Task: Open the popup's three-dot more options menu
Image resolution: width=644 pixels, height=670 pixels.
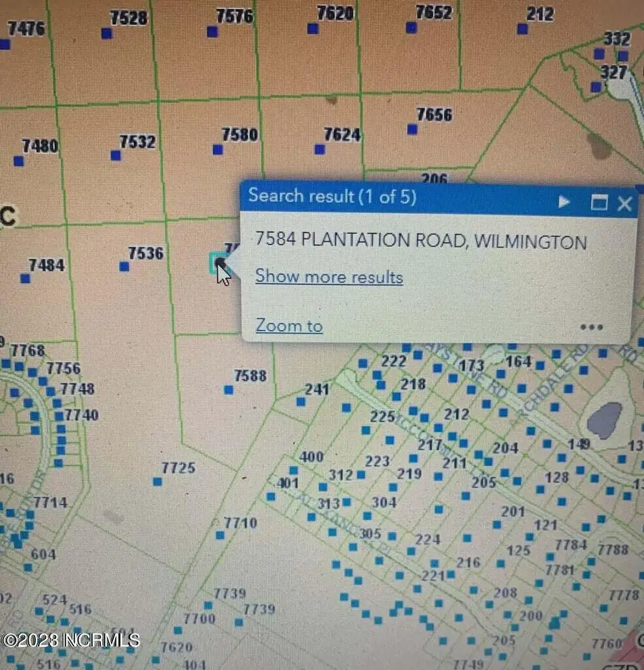Action: (x=592, y=327)
